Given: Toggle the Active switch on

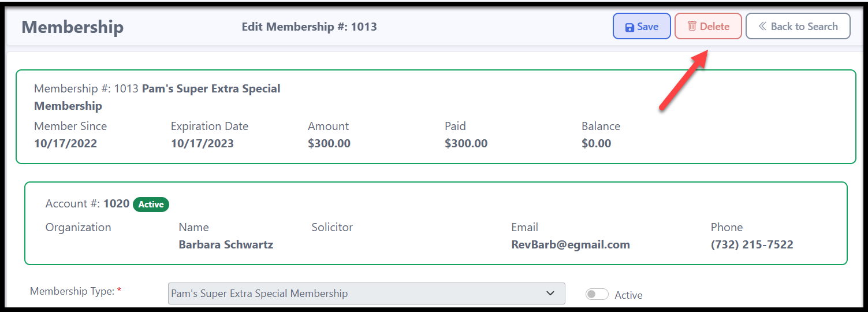Looking at the screenshot, I should (597, 295).
